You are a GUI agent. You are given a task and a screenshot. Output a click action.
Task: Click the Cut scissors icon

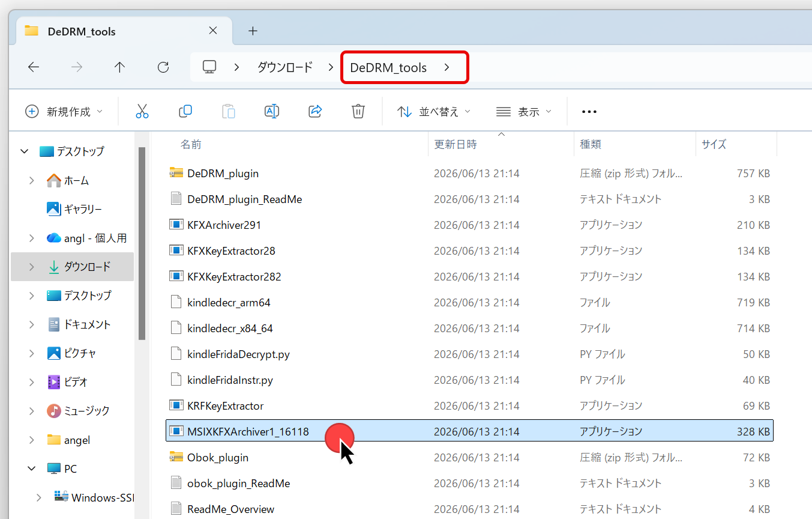(x=142, y=111)
